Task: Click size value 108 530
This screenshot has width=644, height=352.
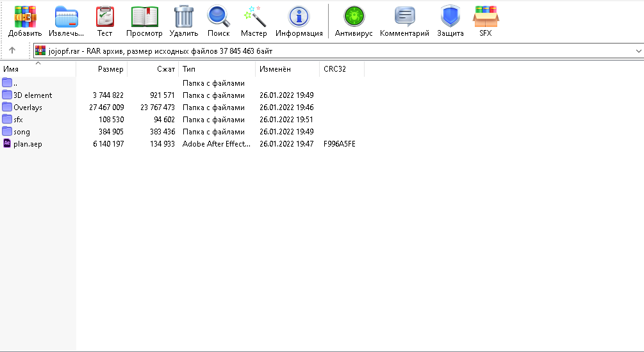Action: [111, 120]
